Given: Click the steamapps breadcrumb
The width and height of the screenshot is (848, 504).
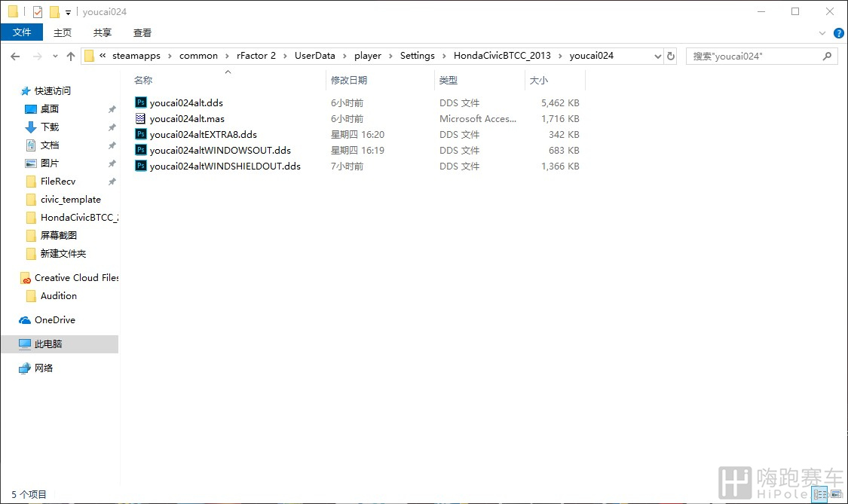Looking at the screenshot, I should click(x=136, y=56).
